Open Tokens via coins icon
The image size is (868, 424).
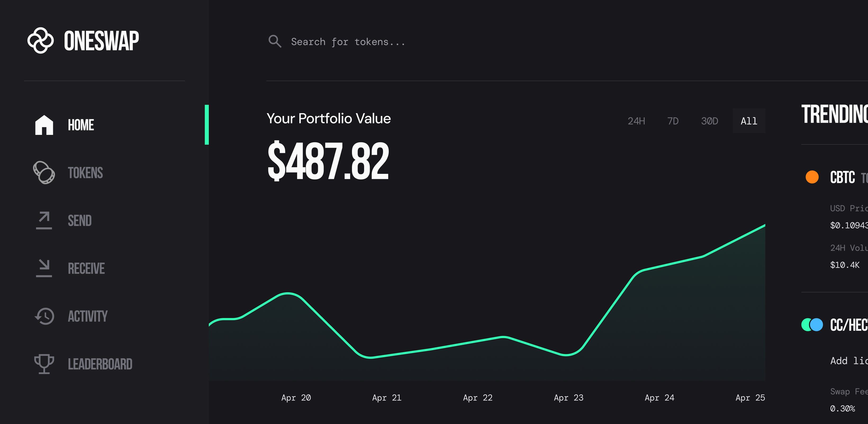pos(44,172)
